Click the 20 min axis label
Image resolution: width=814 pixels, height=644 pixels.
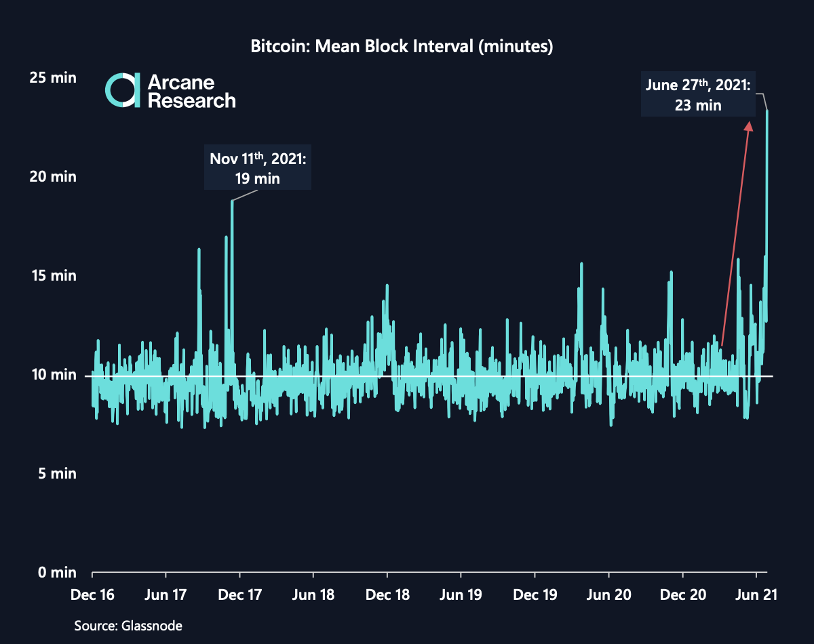pos(54,176)
